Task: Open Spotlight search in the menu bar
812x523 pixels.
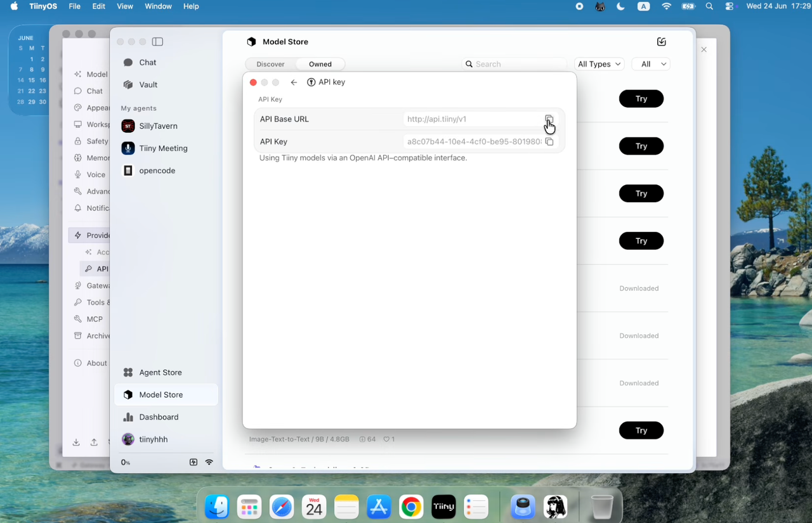Action: coord(709,6)
